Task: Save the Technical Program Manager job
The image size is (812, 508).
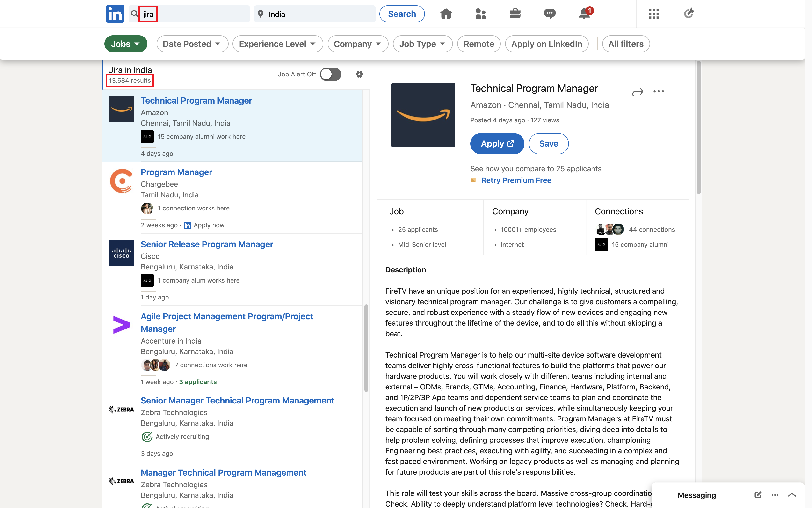Action: 548,143
